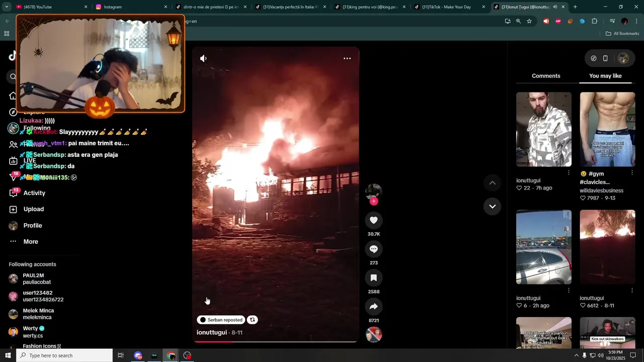Image resolution: width=644 pixels, height=362 pixels.
Task: Open the PAUL2M following account
Action: [x=36, y=279]
